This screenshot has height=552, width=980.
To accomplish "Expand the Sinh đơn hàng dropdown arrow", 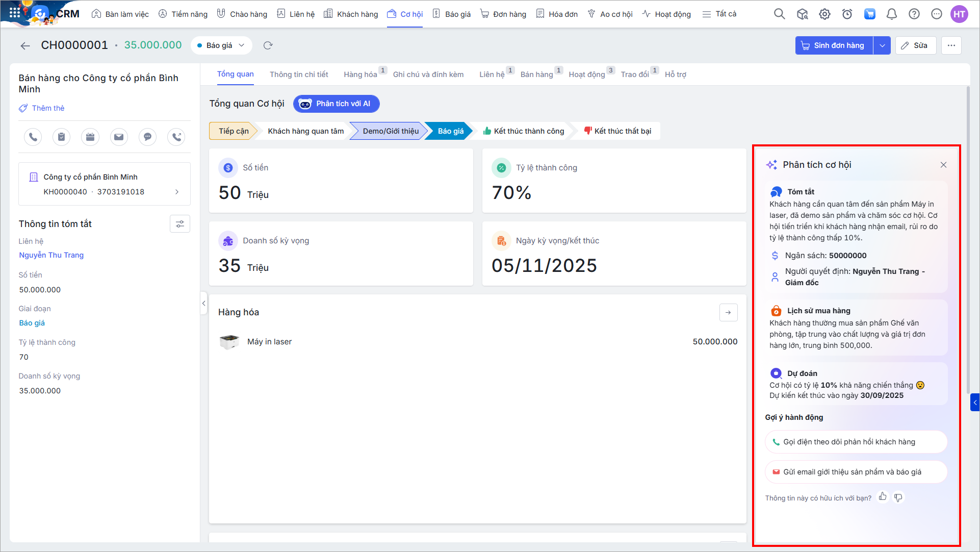I will pyautogui.click(x=882, y=45).
